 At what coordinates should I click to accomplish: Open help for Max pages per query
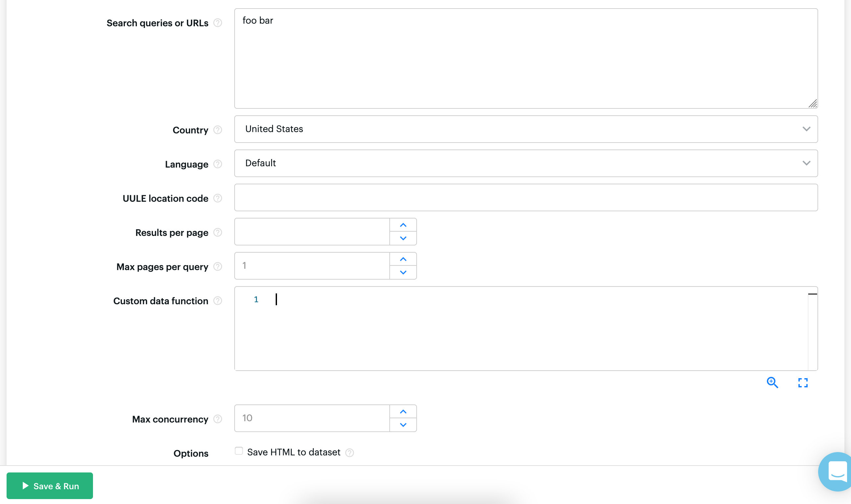[218, 267]
